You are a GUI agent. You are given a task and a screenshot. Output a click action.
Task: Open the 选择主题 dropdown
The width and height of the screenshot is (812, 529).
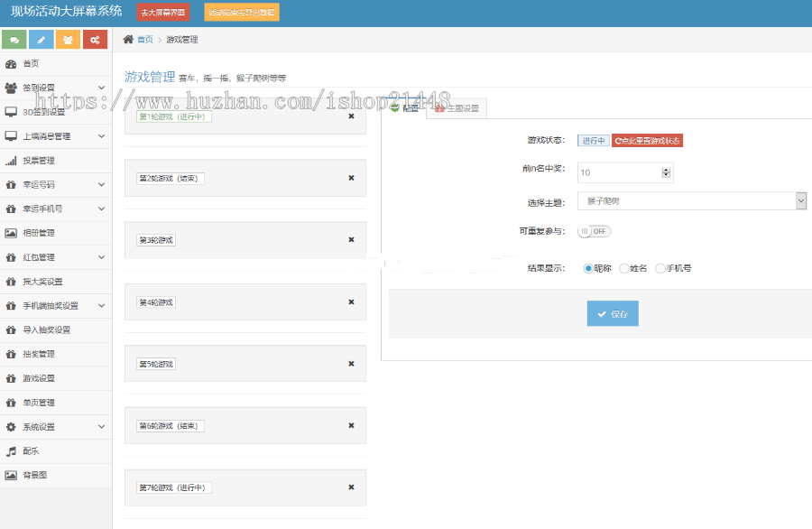click(x=692, y=201)
